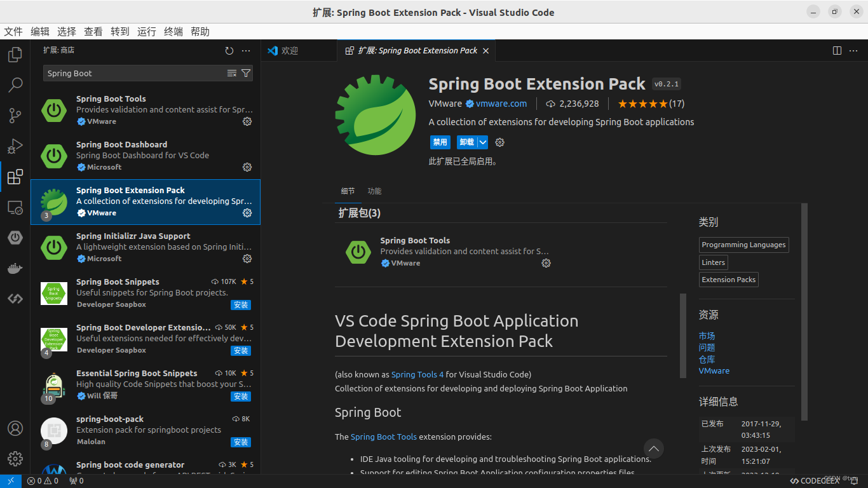The image size is (868, 488).
Task: Click the Linters category tag
Action: pos(713,262)
